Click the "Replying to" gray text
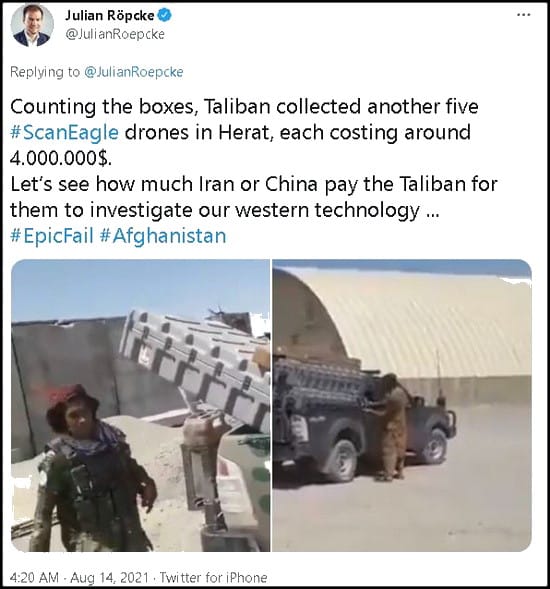The width and height of the screenshot is (550, 589). 45,72
